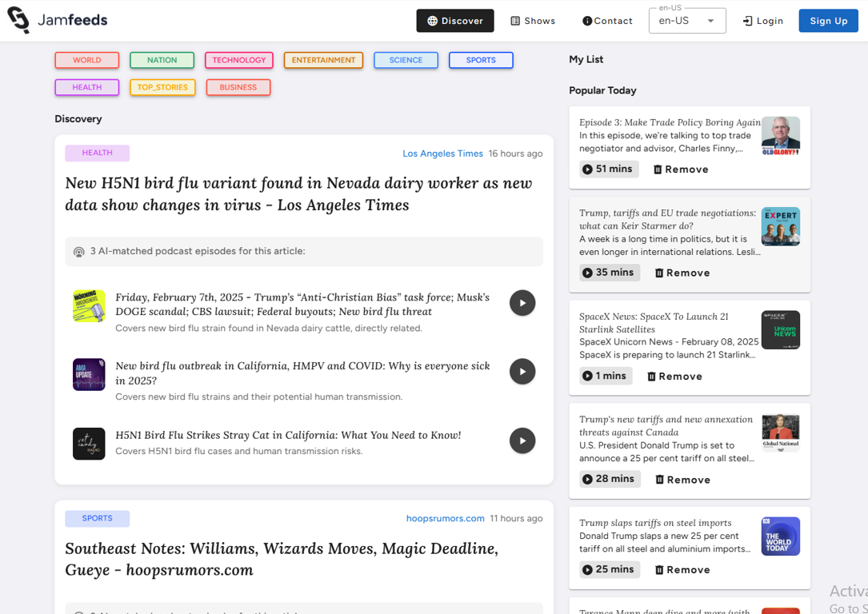Open the Shows page

533,21
